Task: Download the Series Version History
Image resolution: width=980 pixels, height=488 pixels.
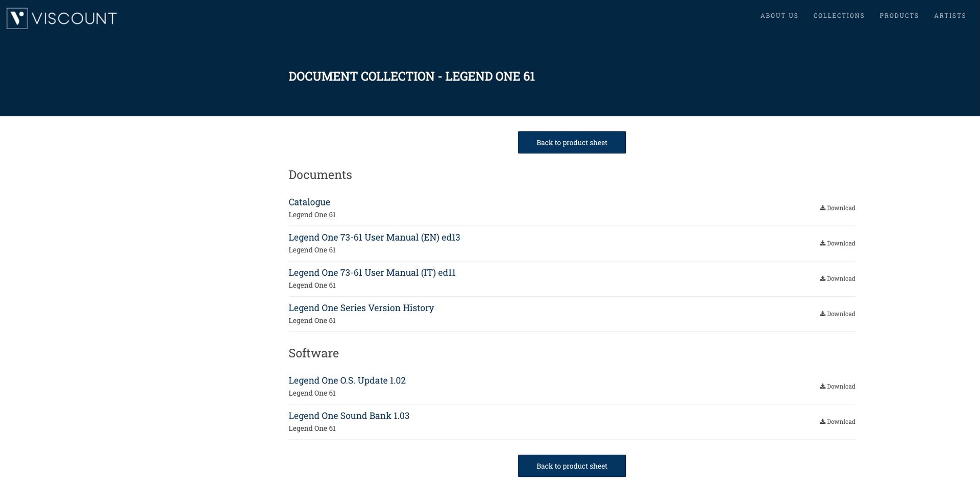Action: coord(838,314)
